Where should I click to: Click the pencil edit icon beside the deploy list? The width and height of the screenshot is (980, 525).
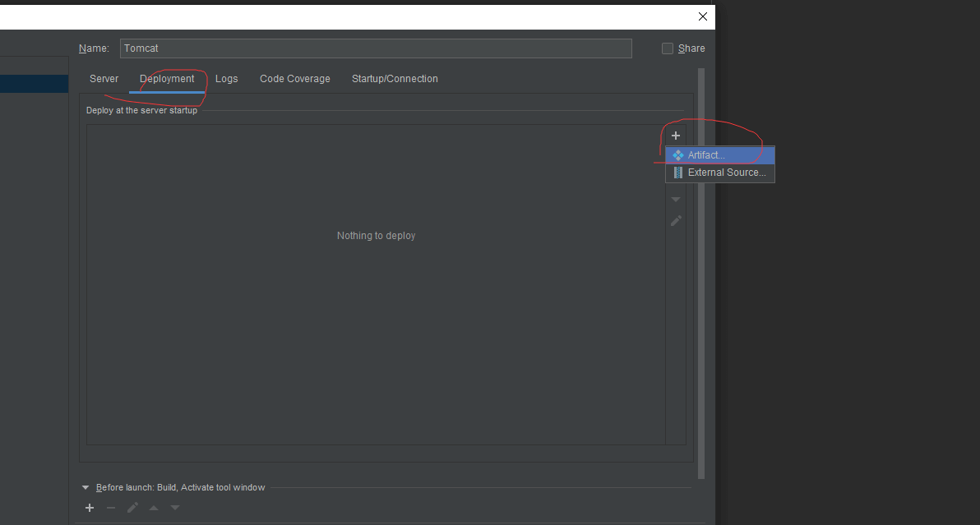pyautogui.click(x=676, y=220)
